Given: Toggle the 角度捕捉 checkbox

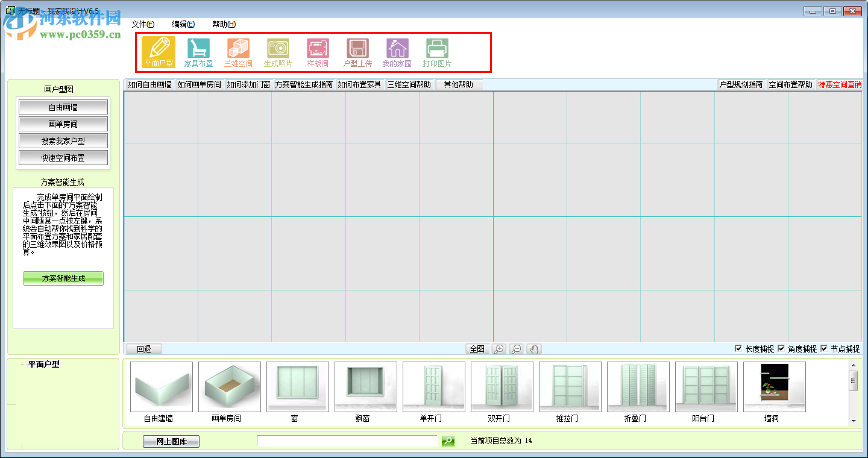Looking at the screenshot, I should [x=781, y=348].
